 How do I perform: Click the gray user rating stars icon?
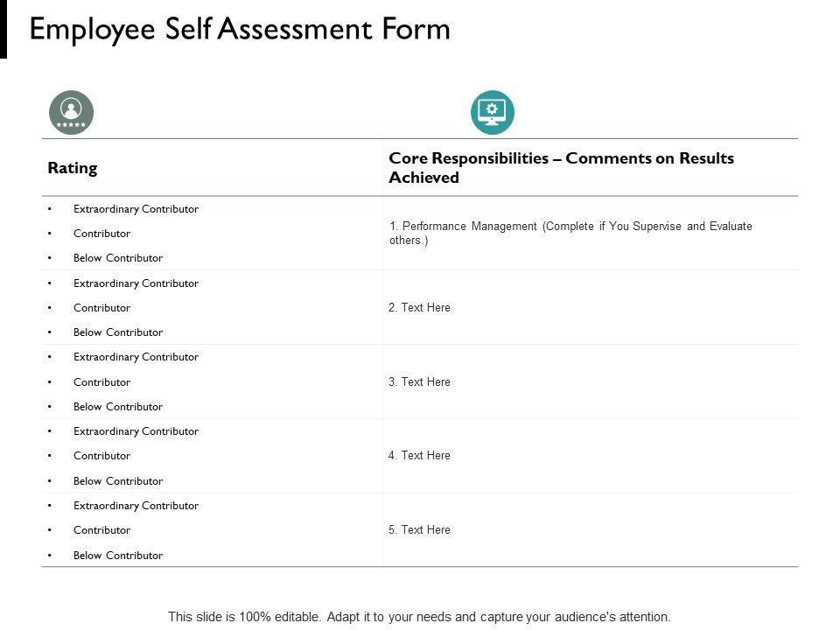click(x=71, y=112)
